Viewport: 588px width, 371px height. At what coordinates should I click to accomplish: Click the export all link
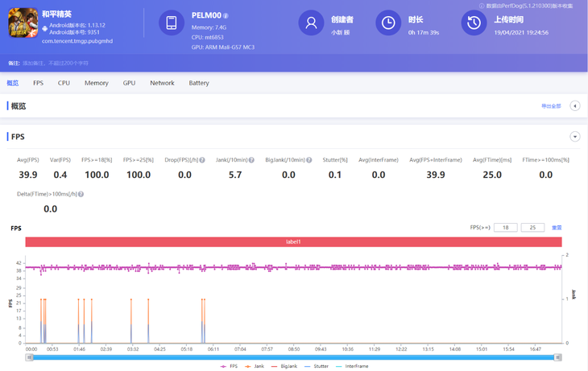click(550, 106)
